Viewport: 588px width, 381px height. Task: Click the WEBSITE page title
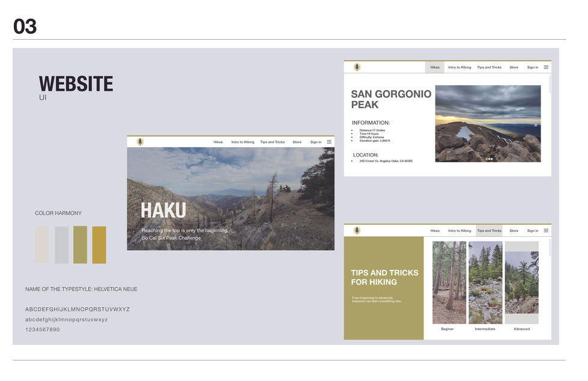coord(76,84)
